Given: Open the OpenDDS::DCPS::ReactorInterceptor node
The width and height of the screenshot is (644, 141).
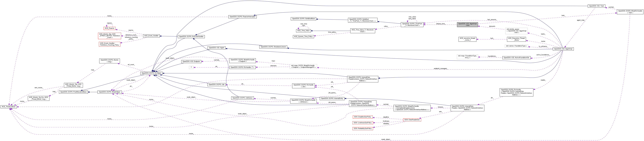Looking at the screenshot, I should tap(243, 17).
